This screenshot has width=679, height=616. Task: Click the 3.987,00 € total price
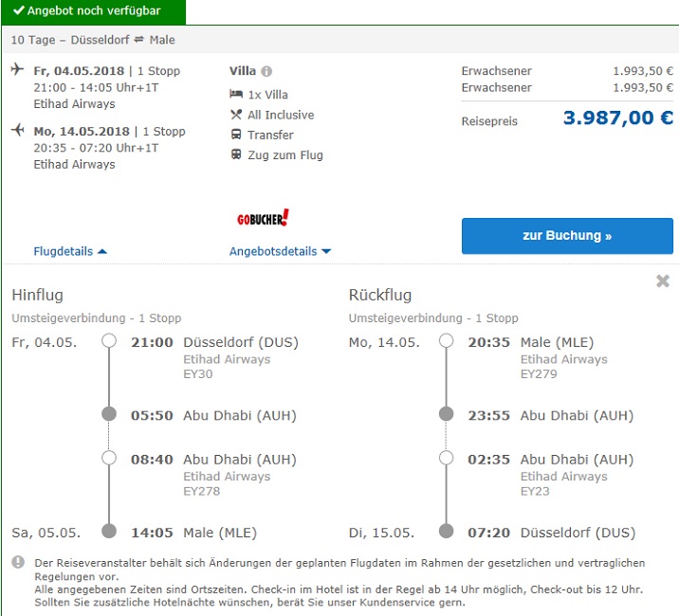[617, 118]
